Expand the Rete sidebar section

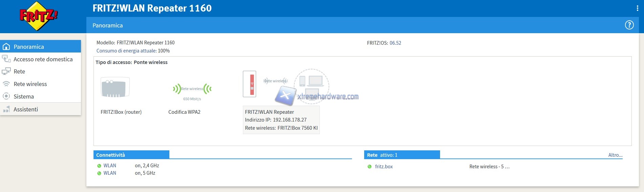[19, 71]
